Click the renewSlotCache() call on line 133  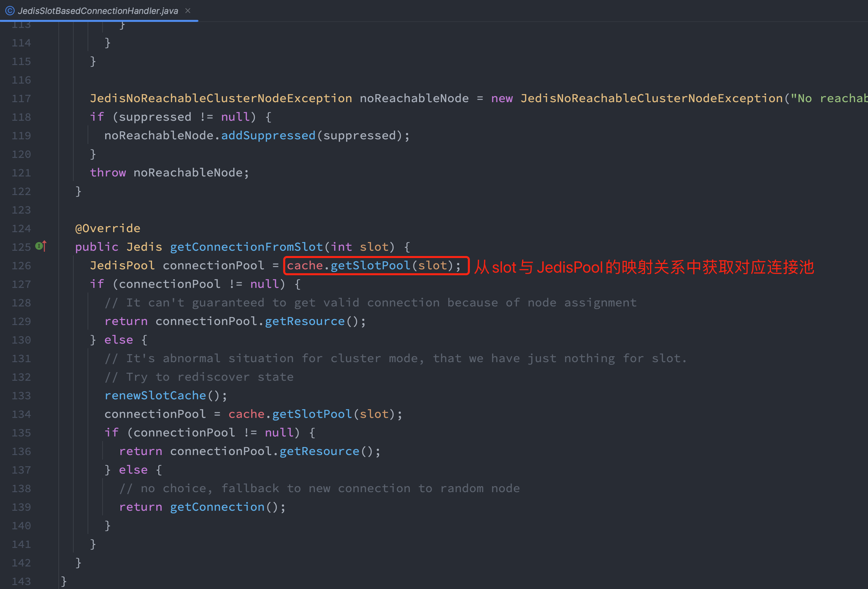click(x=155, y=396)
